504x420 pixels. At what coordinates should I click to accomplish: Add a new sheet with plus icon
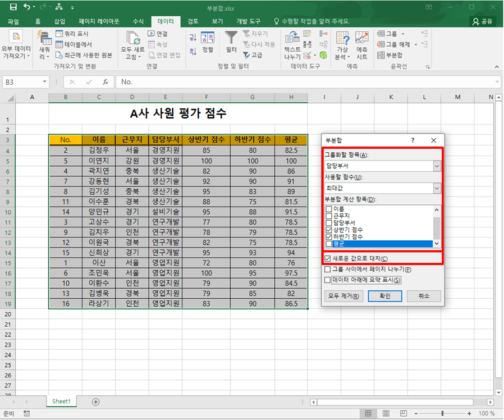[96, 401]
